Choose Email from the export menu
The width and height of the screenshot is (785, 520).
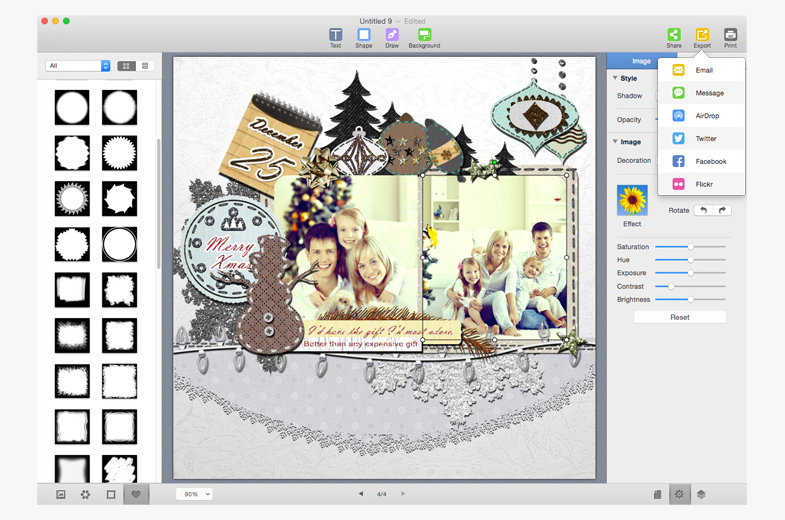(x=701, y=70)
